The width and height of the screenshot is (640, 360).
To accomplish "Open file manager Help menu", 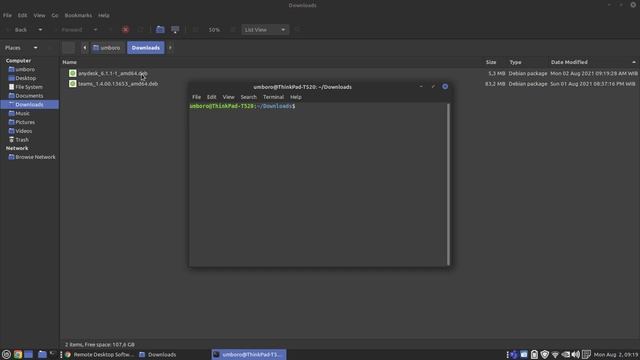I will coord(104,15).
